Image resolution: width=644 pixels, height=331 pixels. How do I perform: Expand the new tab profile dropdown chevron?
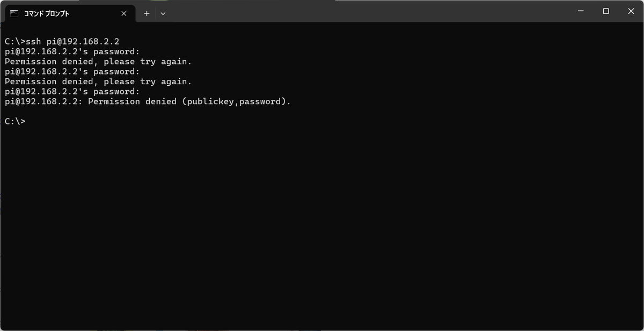tap(163, 13)
